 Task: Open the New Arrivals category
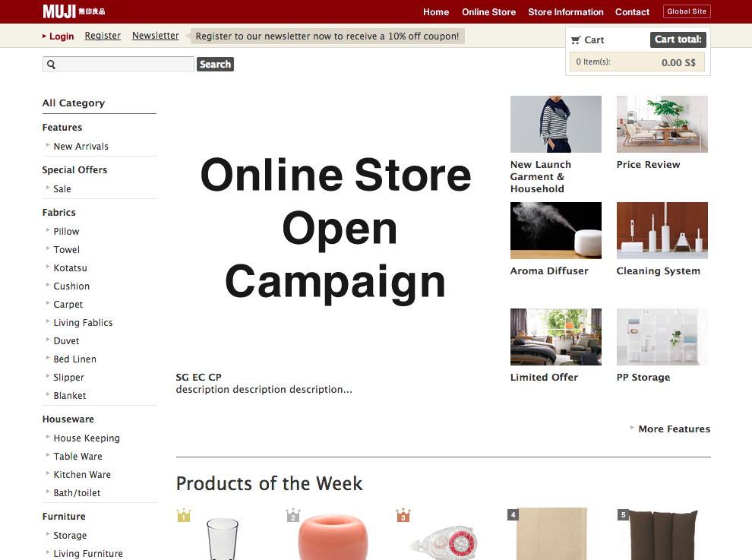81,146
